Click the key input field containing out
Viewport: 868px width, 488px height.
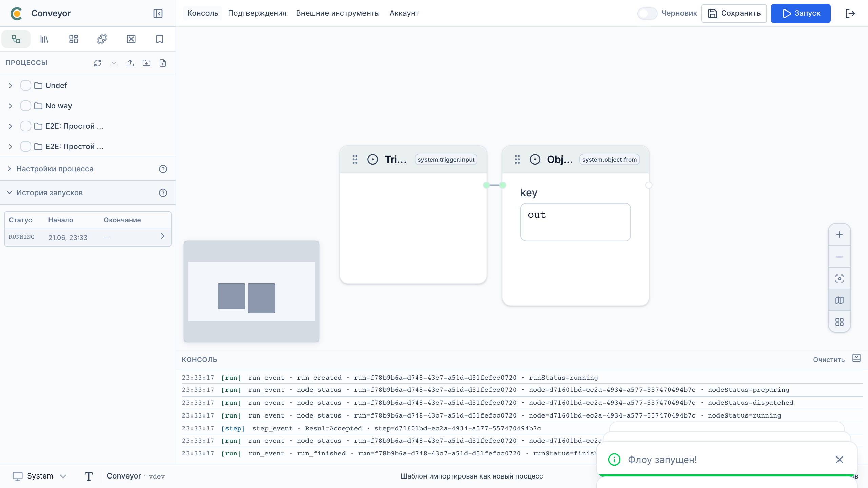575,222
